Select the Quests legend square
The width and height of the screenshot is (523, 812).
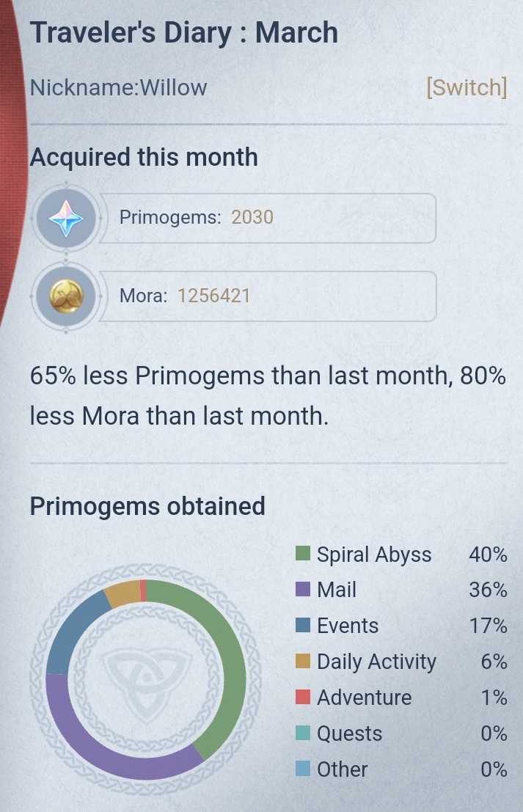[x=302, y=734]
